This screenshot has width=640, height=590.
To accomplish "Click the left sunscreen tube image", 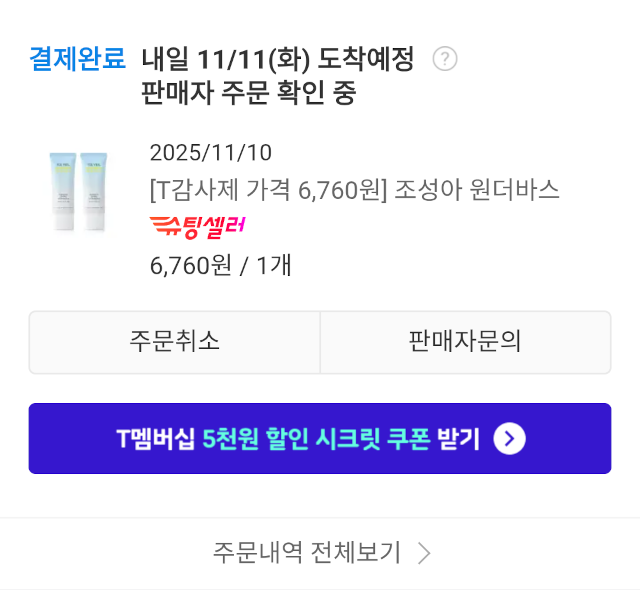I will (x=64, y=191).
